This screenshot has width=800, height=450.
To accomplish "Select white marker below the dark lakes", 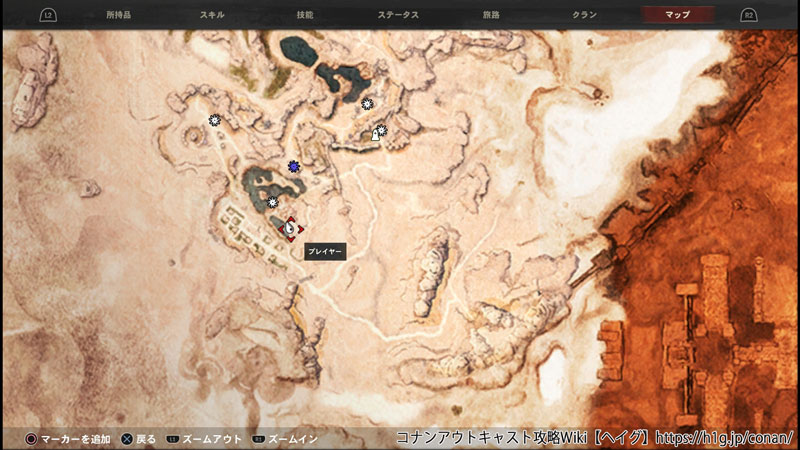I will tap(367, 103).
